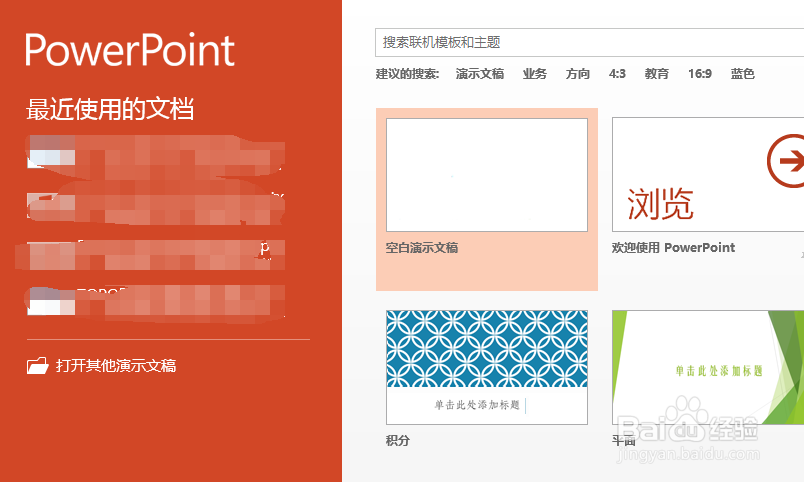Click the folder icon beside 打开其他演示文稿
804x482 pixels.
37,366
